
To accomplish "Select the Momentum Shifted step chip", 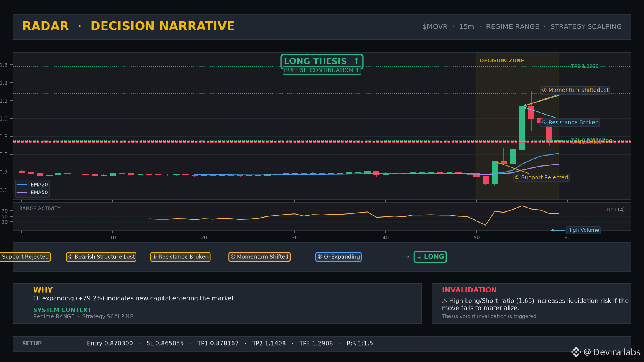I will (x=260, y=257).
